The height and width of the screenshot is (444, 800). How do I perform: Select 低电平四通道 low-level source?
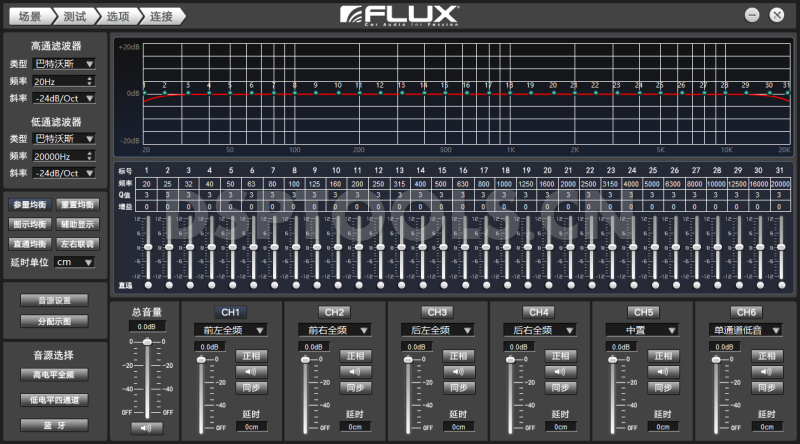pos(54,400)
